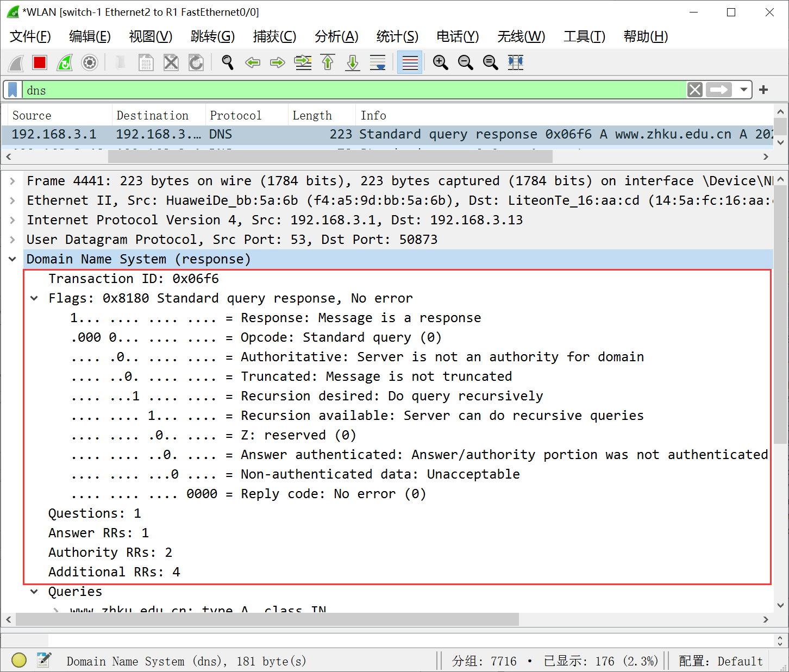Sort by Destination column header

point(159,115)
